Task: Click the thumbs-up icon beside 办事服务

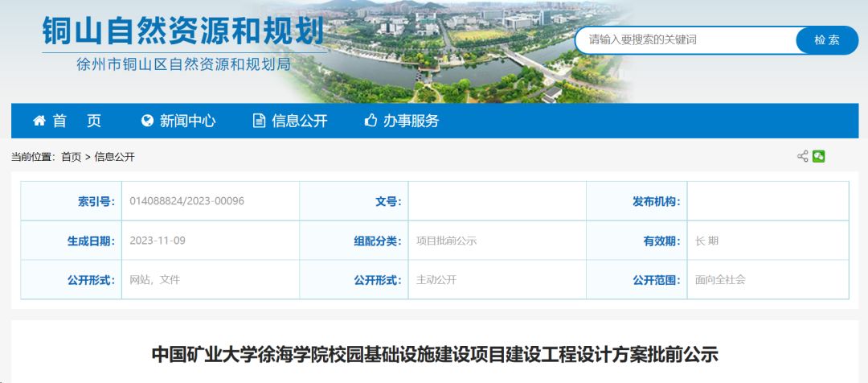Action: click(371, 120)
